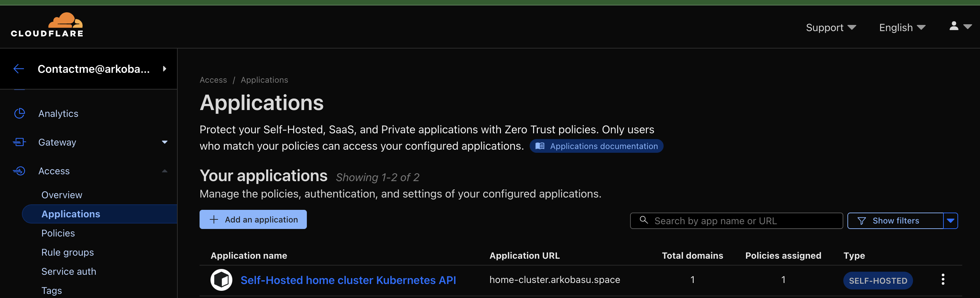Select Overview under Access
This screenshot has width=980, height=298.
[62, 195]
